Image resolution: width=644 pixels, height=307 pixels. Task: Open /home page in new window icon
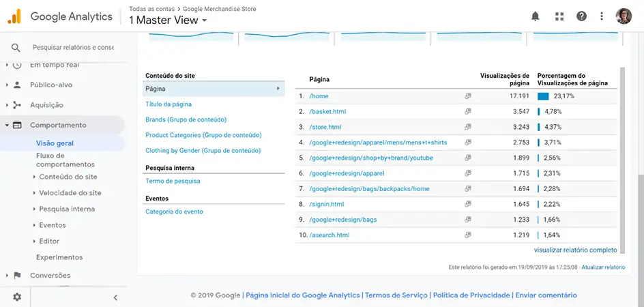click(467, 96)
